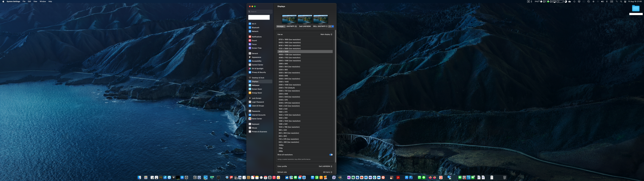This screenshot has height=181, width=644.
Task: Open Color profile Dell U4919DW dropdown
Action: 325,167
